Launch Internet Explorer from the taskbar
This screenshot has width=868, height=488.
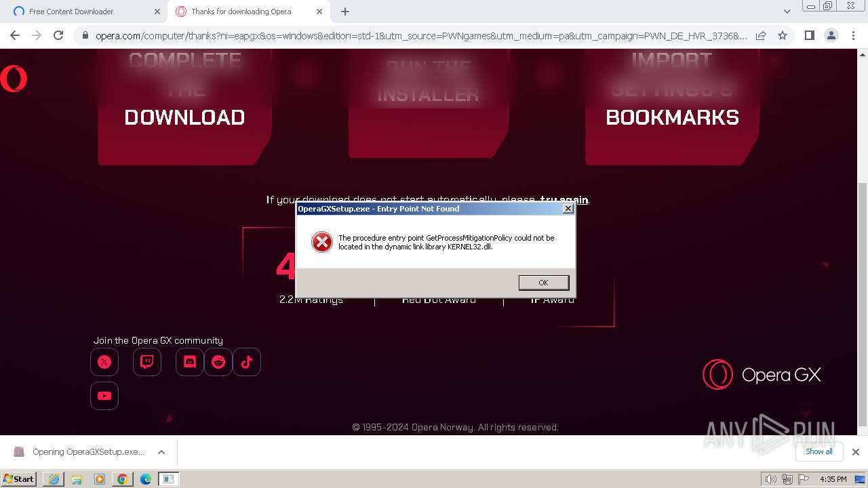click(54, 479)
